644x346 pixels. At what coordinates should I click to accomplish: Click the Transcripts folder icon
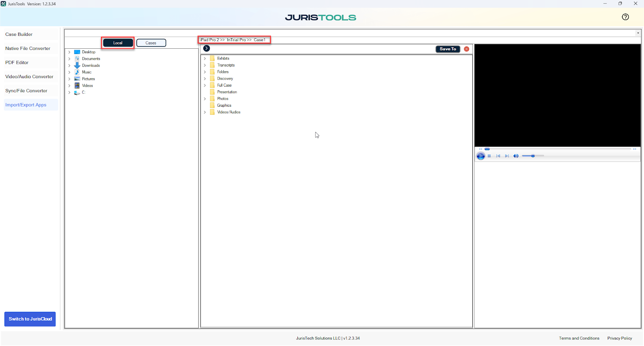(x=212, y=65)
